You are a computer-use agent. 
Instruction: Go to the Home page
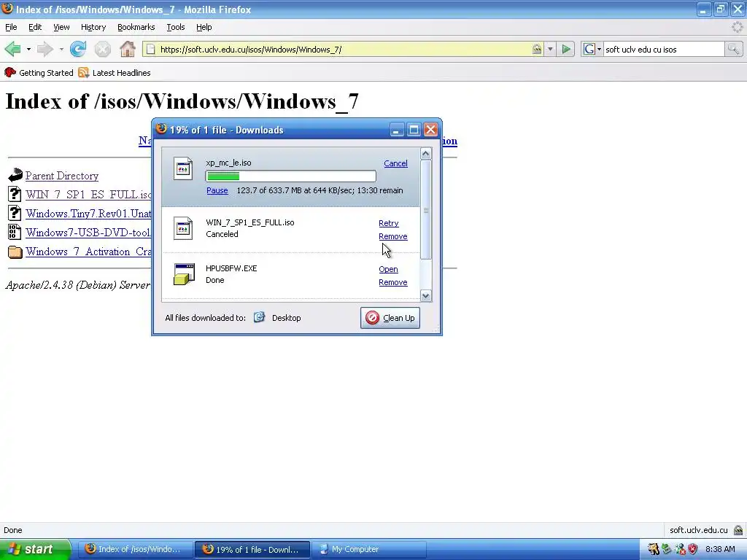pyautogui.click(x=127, y=49)
